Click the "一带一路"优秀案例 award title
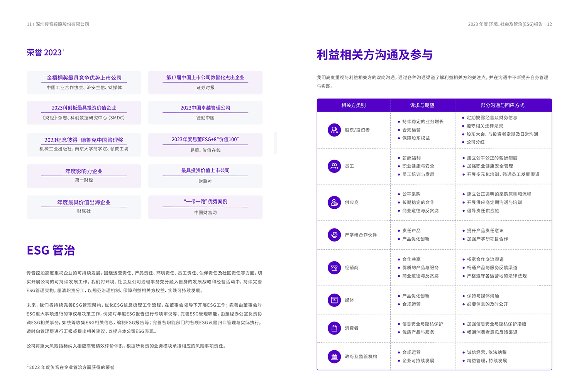 coord(205,202)
